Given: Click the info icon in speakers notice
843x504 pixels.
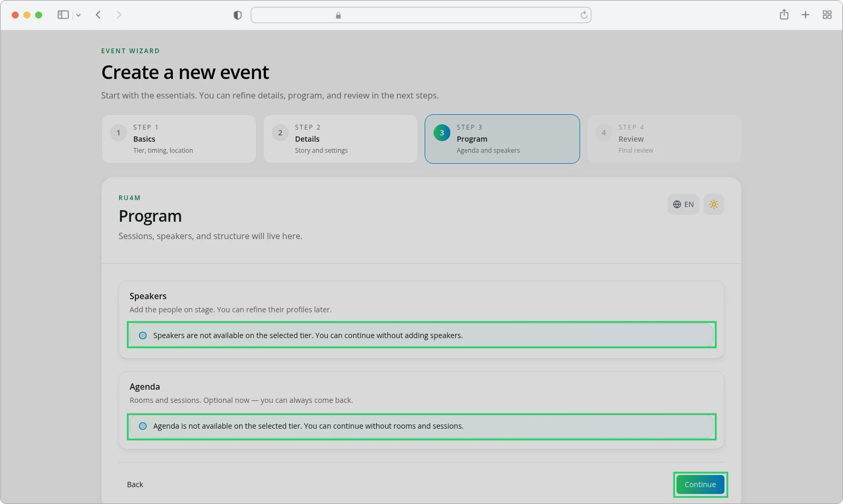Looking at the screenshot, I should pos(143,335).
